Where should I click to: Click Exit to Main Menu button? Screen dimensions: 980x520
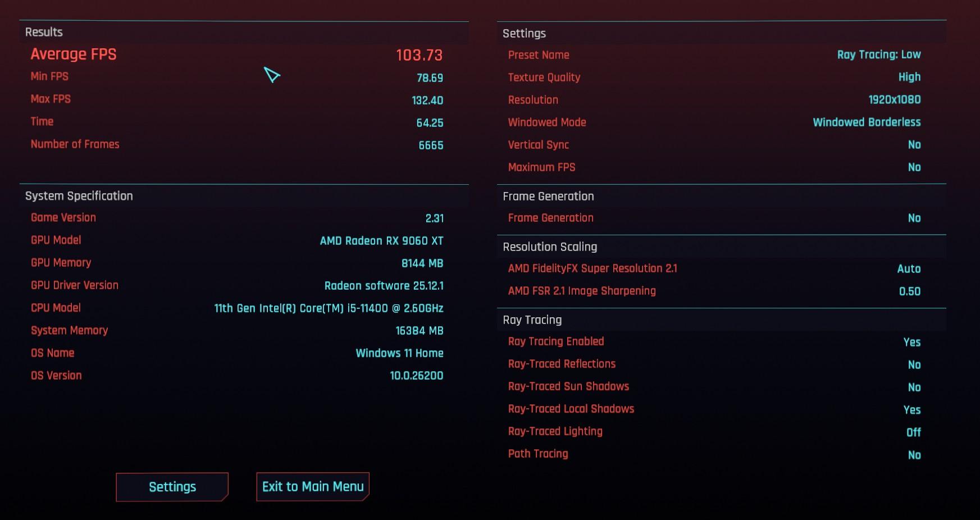[313, 487]
